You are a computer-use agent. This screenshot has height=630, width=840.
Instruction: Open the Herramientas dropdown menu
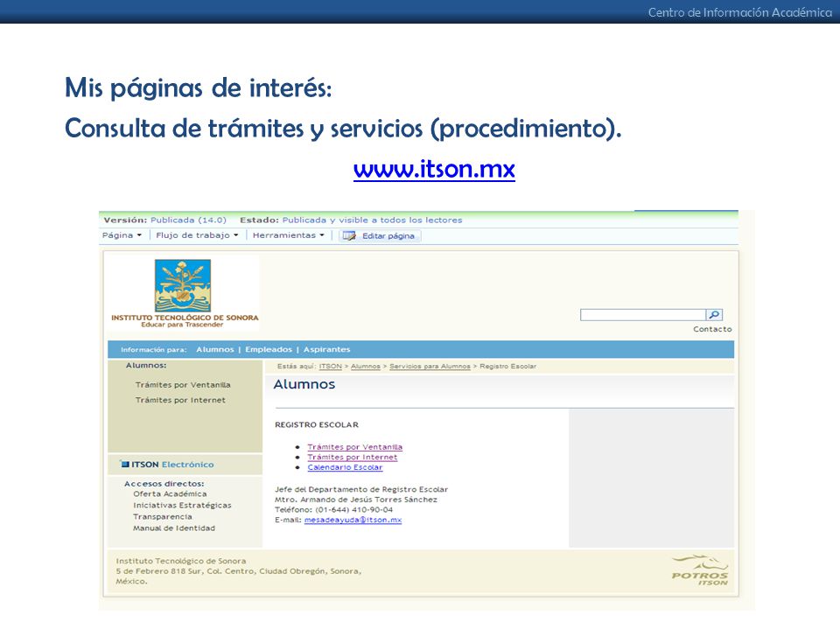click(288, 235)
